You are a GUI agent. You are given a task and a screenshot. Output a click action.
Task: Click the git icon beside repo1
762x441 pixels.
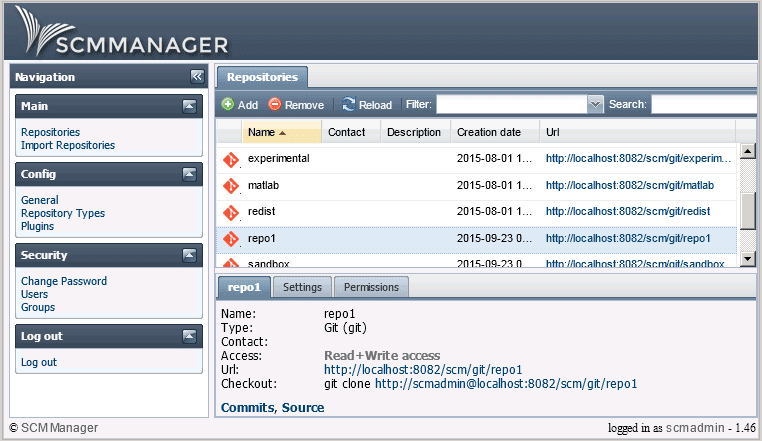click(x=231, y=239)
